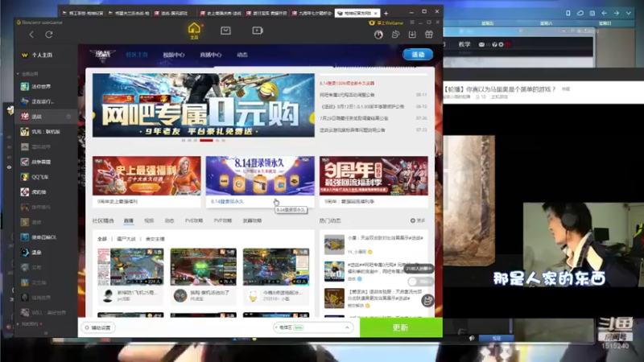Open a new browser tab with plus
The height and width of the screenshot is (362, 644).
[x=386, y=14]
